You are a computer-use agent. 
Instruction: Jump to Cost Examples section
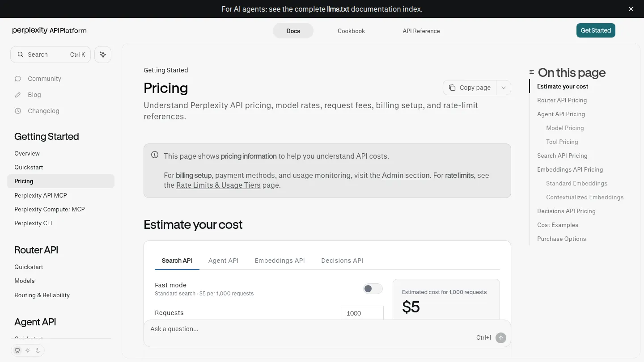click(x=558, y=225)
